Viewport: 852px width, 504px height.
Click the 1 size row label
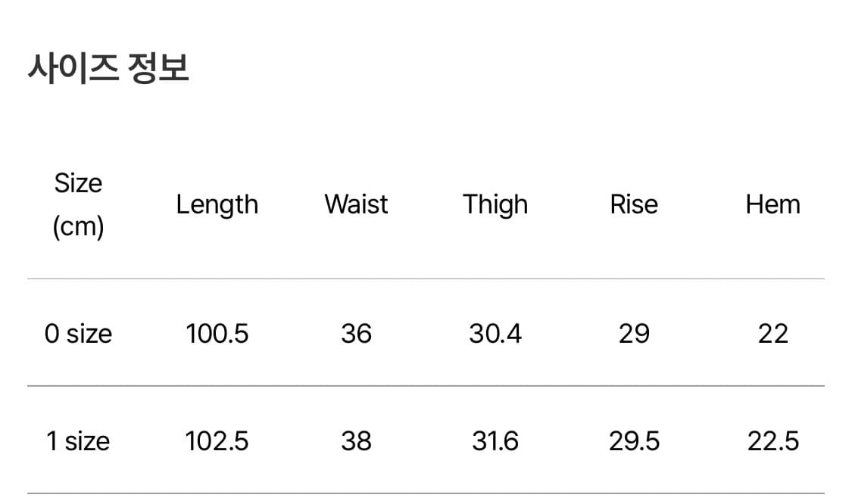click(78, 440)
